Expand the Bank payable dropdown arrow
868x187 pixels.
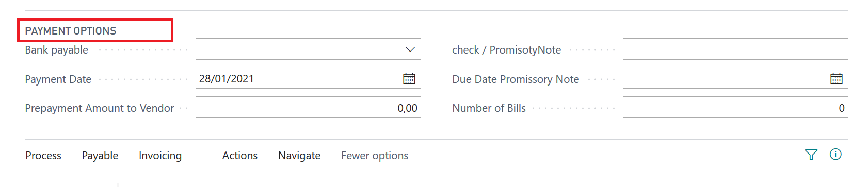point(410,49)
